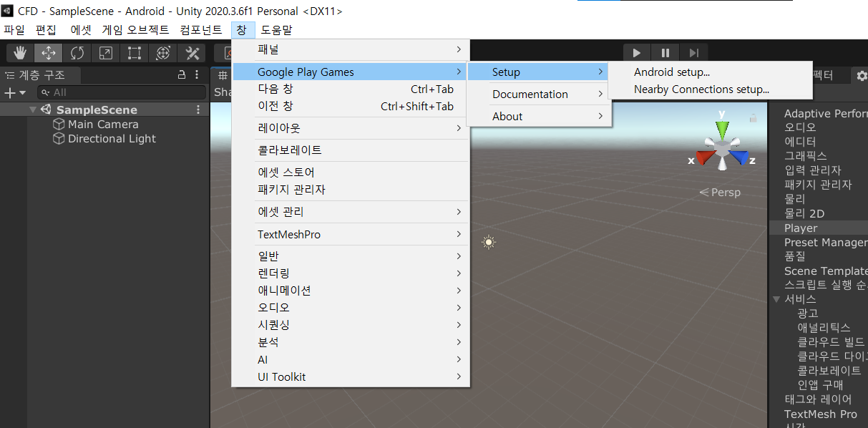Expand the 패널 submenu
The width and height of the screenshot is (868, 428).
tap(351, 49)
